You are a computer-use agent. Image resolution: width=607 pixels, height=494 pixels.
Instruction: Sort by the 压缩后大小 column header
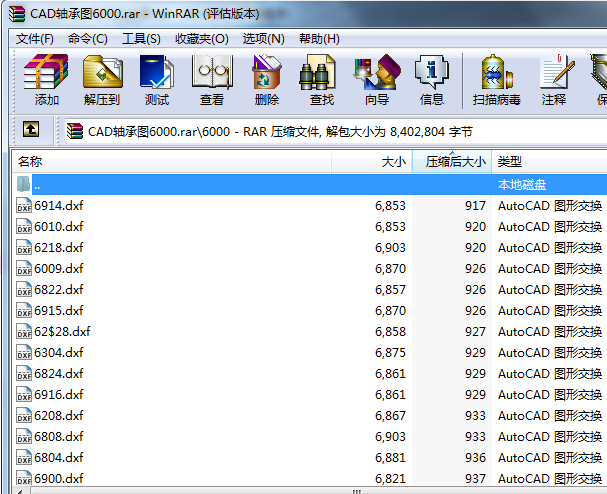(452, 161)
